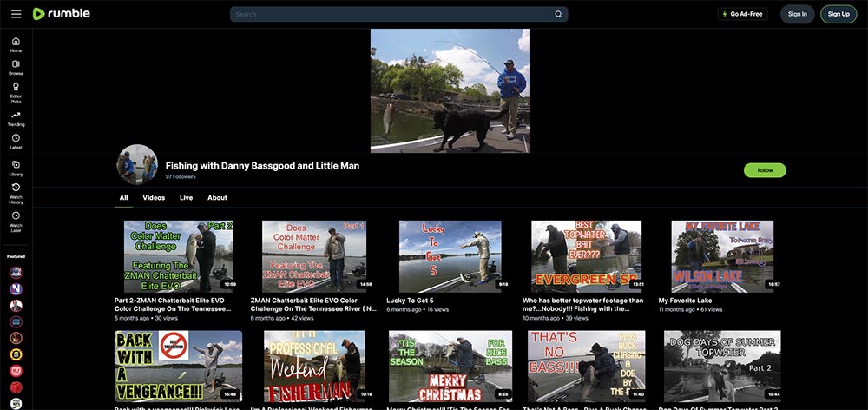Open That's No Bass thumbnail
868x410 pixels.
pyautogui.click(x=586, y=367)
